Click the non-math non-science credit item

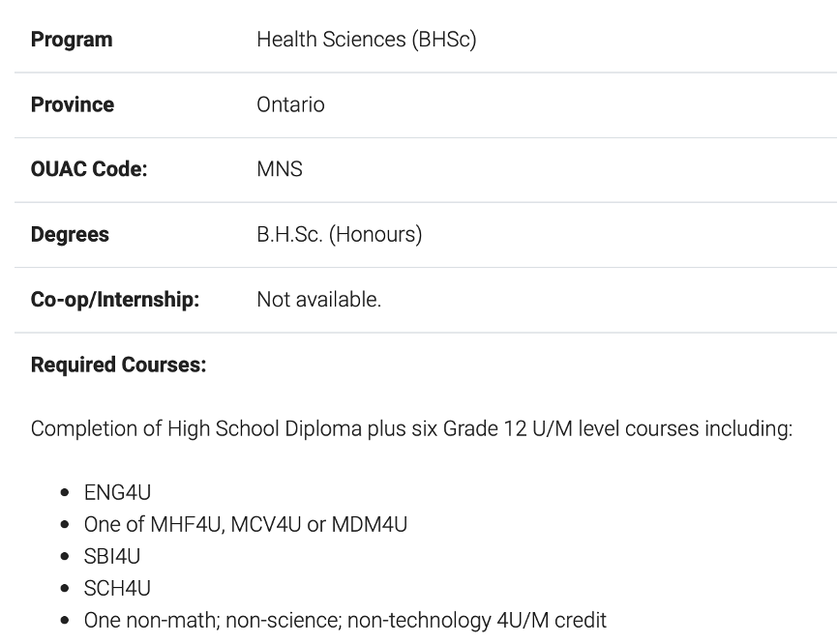click(x=345, y=621)
